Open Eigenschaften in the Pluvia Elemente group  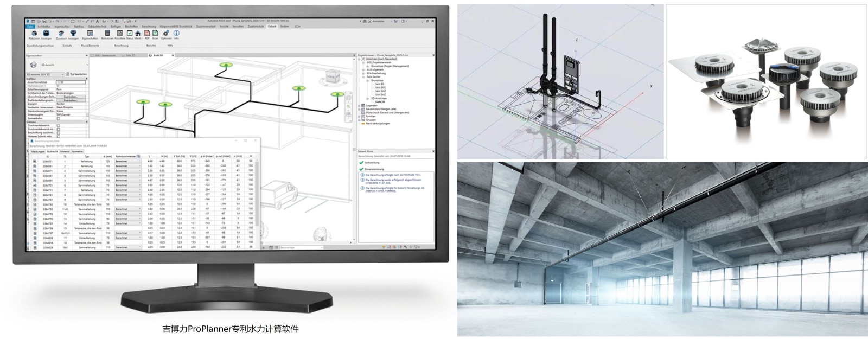(x=90, y=34)
